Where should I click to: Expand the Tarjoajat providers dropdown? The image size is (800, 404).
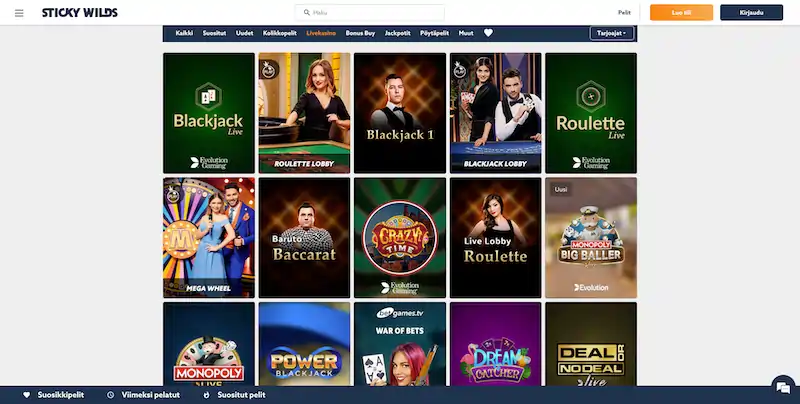[x=611, y=33]
